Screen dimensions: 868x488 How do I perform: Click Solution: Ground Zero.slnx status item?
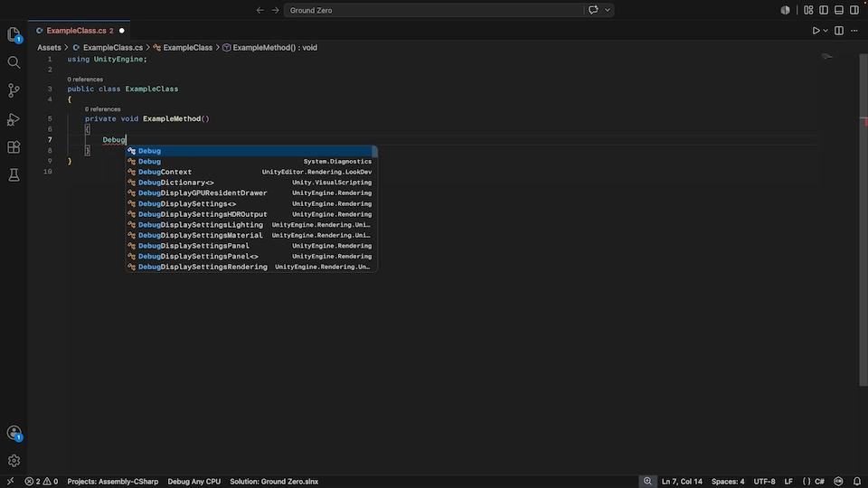274,482
